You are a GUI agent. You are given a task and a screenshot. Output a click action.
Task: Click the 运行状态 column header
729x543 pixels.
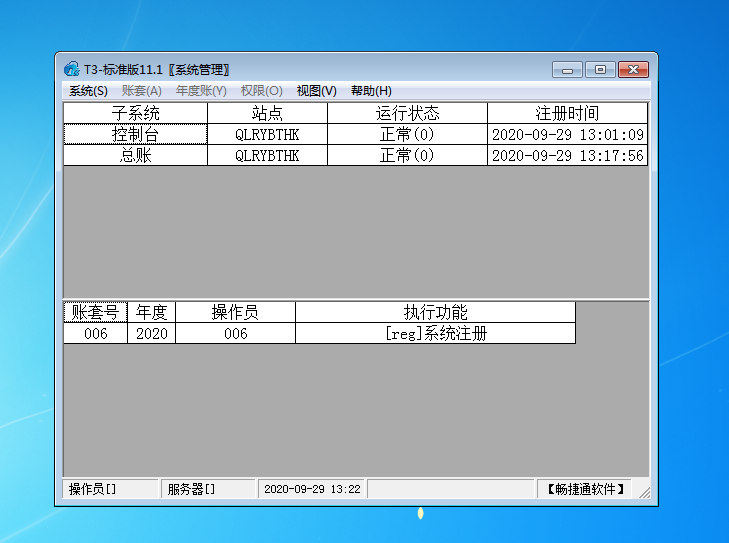coord(407,113)
